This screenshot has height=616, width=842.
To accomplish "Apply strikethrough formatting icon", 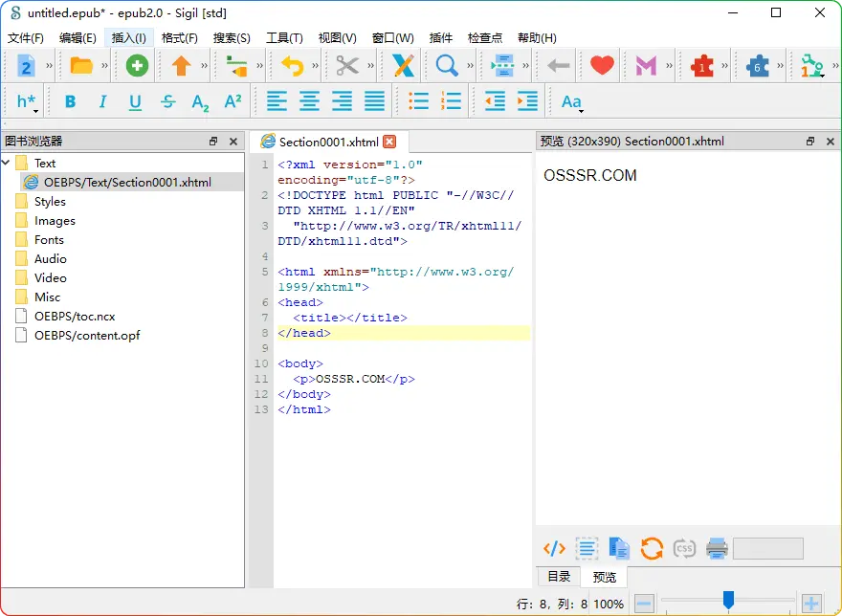I will point(168,101).
